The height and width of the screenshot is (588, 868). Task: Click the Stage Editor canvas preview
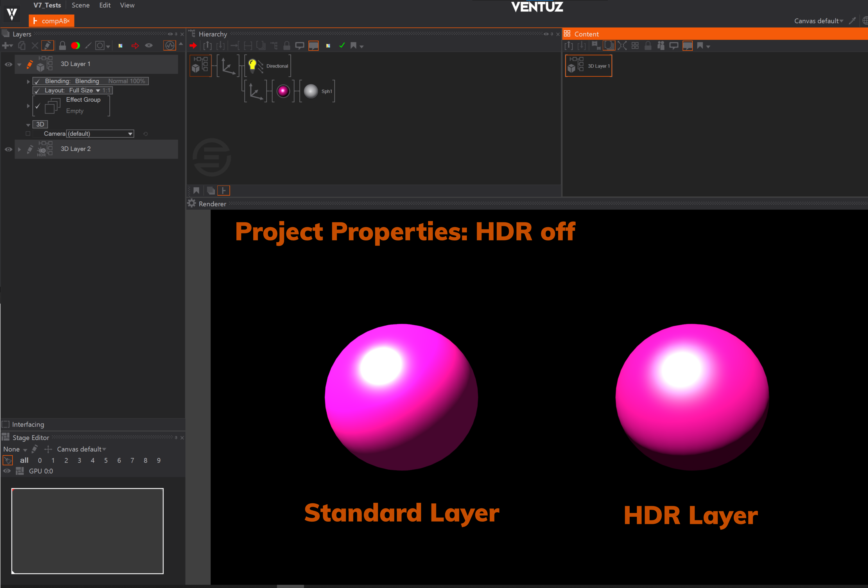(x=87, y=530)
